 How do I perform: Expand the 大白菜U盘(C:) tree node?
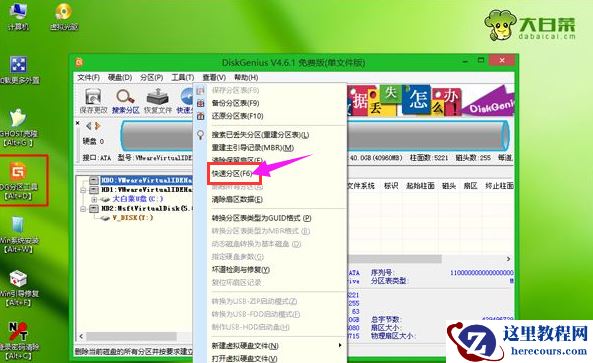pyautogui.click(x=94, y=199)
